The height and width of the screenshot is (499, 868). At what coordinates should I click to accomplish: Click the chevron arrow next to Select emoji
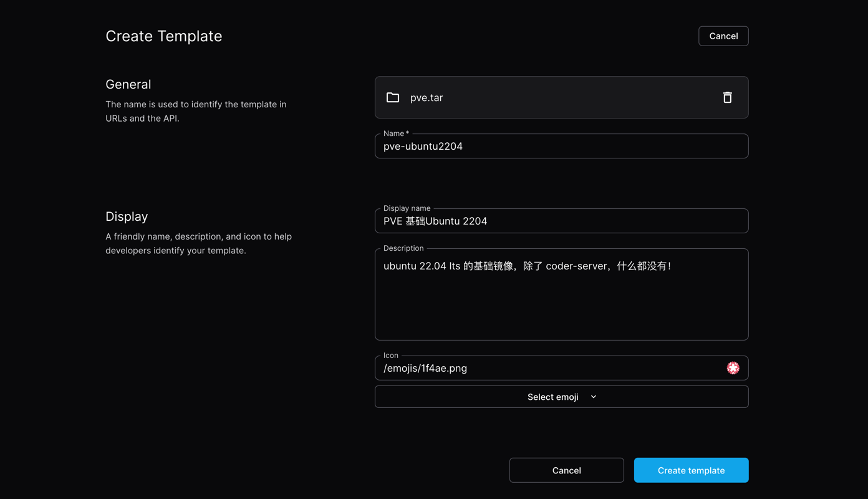[594, 397]
